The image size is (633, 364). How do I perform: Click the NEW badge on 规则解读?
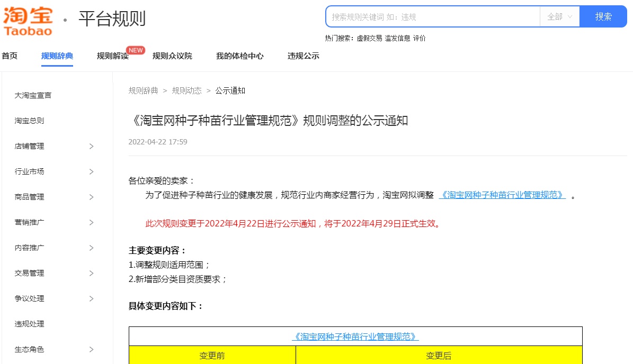pos(136,50)
